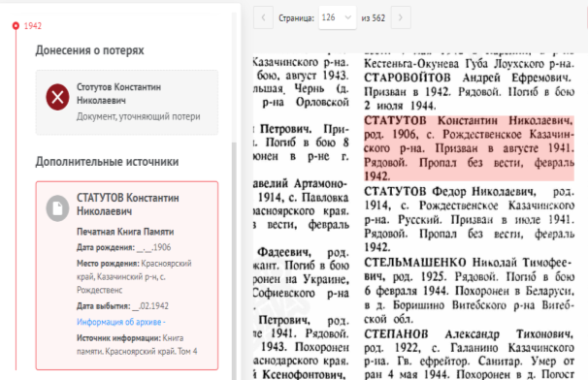588x380 pixels.
Task: Click the document icon on СТАТУТОВ card
Action: pyautogui.click(x=57, y=208)
